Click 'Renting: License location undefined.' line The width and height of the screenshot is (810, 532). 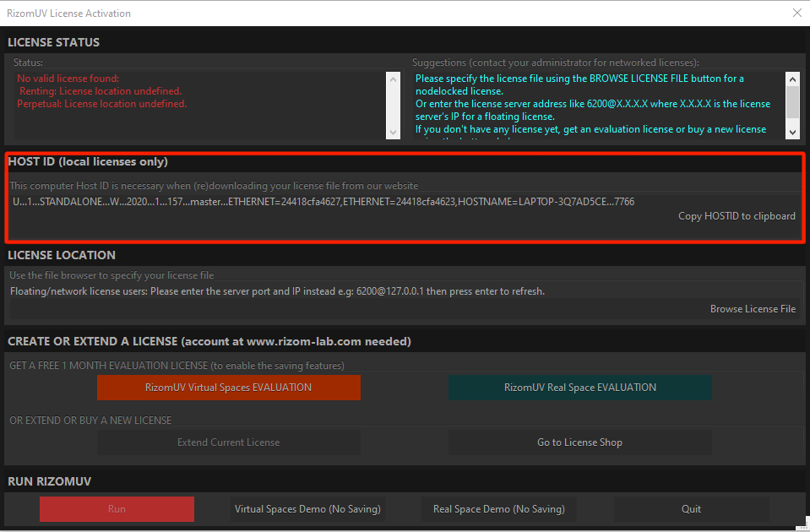(x=101, y=91)
